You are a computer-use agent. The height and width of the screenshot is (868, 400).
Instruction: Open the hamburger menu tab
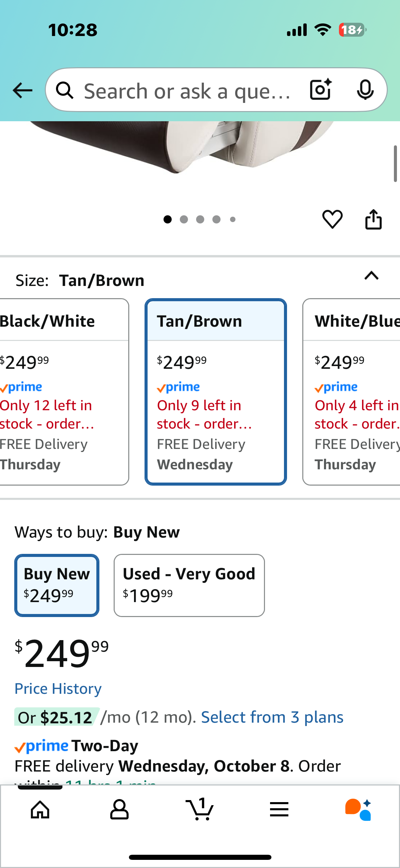pos(279,810)
